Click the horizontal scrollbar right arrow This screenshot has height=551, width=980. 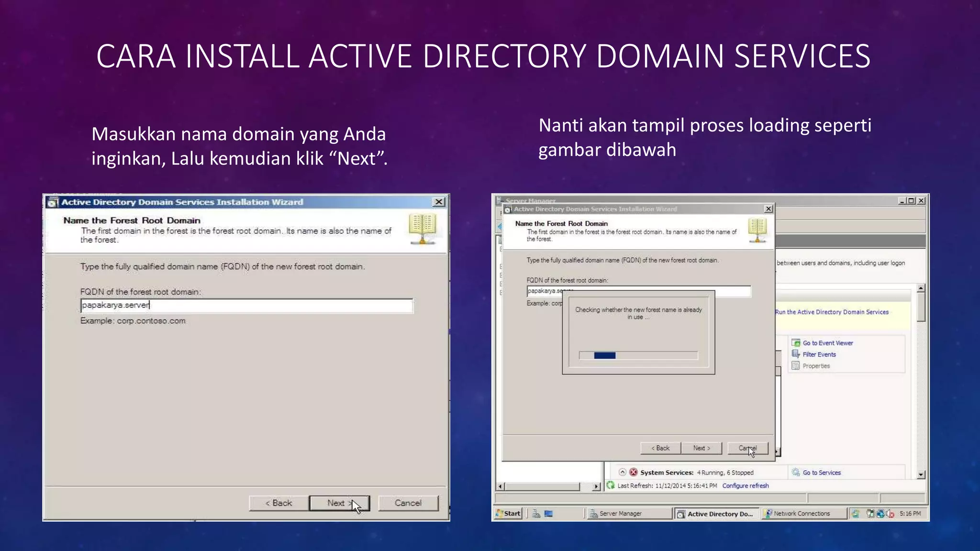point(596,487)
